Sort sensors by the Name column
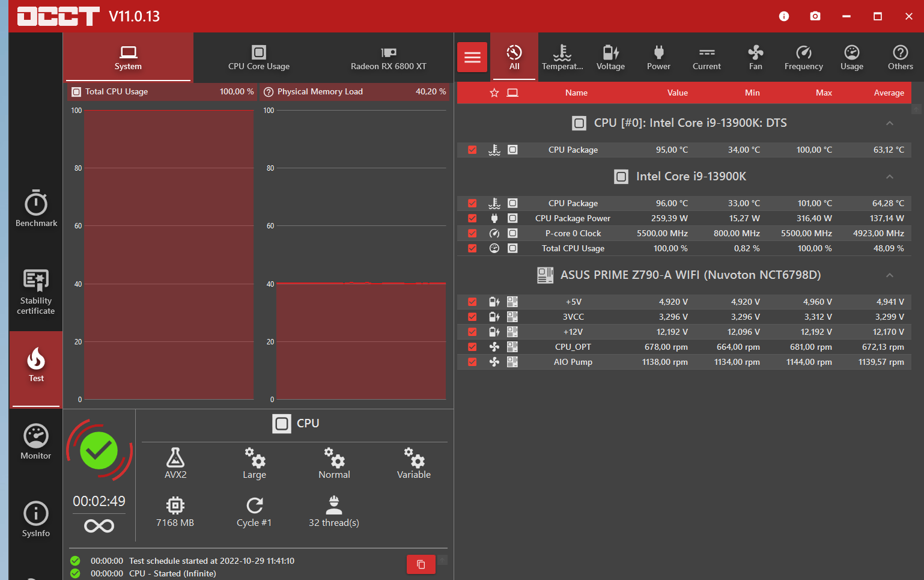This screenshot has height=580, width=924. pos(576,93)
